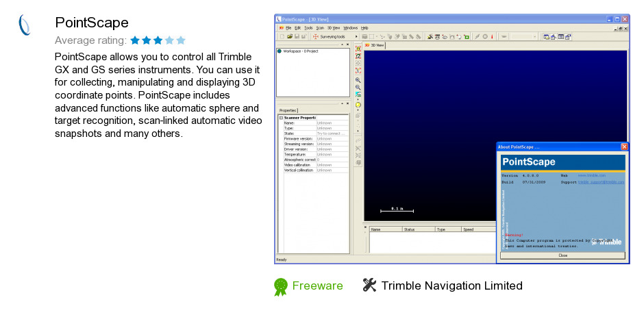The image size is (644, 317).
Task: Click the Speed column header in bottom list
Action: point(478,229)
